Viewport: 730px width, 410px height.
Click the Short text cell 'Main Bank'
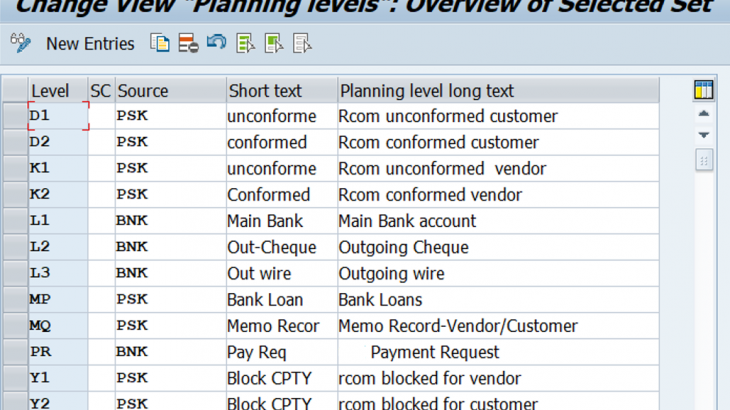[x=265, y=221]
